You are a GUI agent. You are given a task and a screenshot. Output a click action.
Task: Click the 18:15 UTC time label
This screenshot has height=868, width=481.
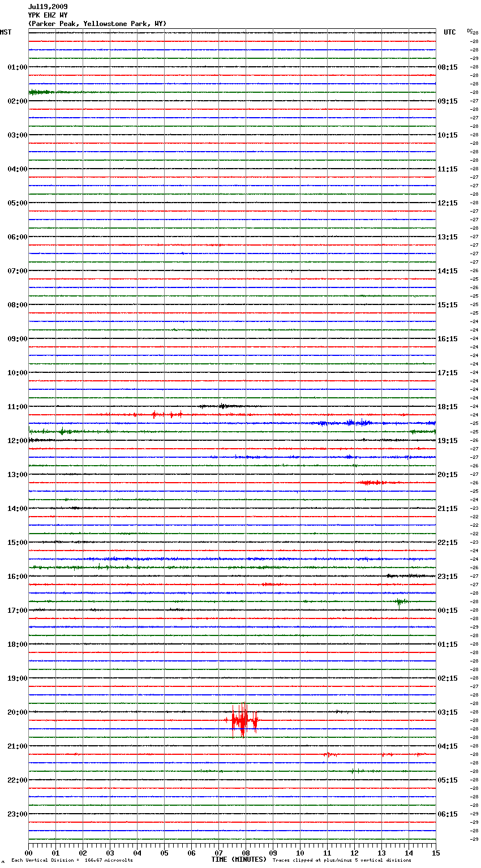tap(448, 407)
